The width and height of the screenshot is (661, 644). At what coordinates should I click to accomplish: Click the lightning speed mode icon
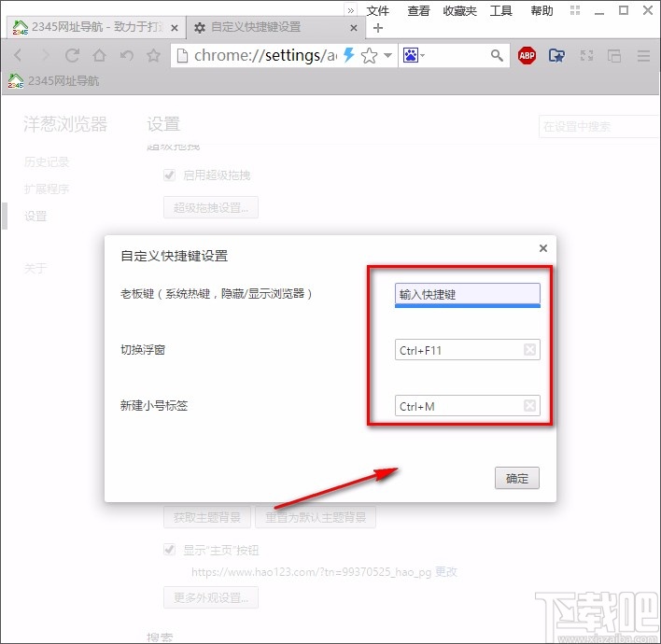pyautogui.click(x=348, y=55)
